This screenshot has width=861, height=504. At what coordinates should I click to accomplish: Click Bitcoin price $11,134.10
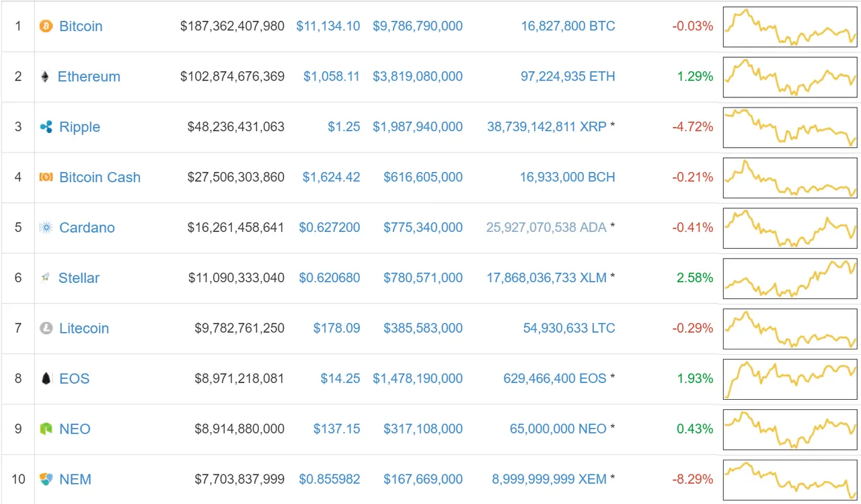328,26
